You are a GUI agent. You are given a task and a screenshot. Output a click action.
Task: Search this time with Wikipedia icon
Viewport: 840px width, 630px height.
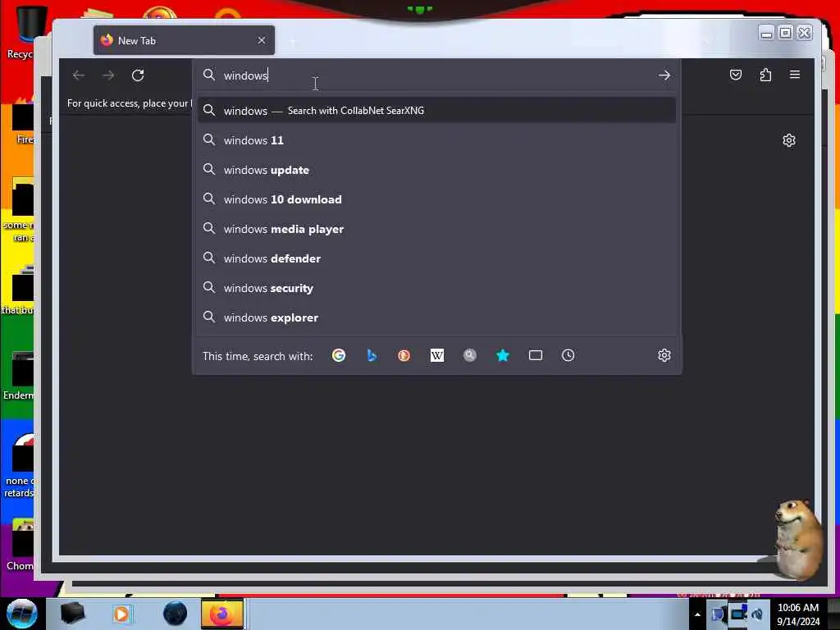pos(436,355)
